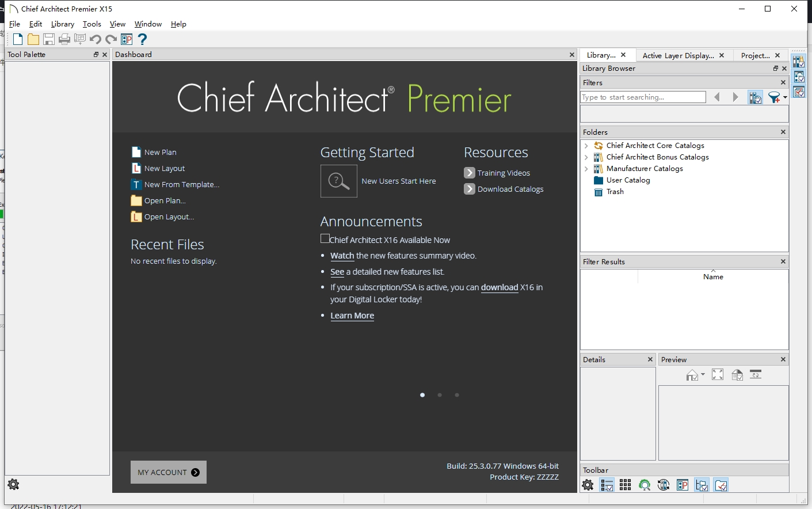Click the forward arrow in Library Filters
Viewport: 812px width, 509px height.
coord(735,97)
